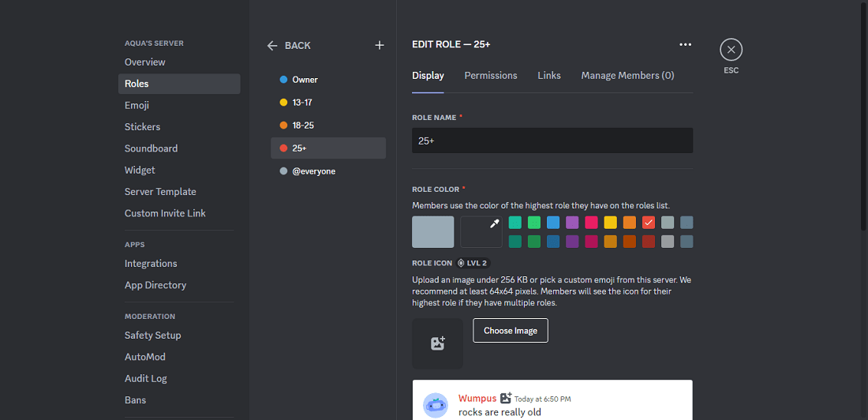Open the three-dot more options menu
Screen dimensions: 868x420
point(685,45)
